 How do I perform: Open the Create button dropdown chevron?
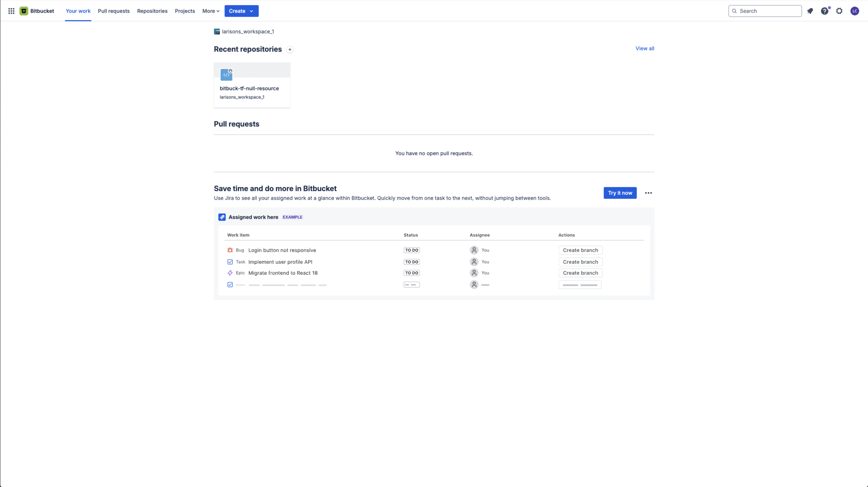click(252, 11)
